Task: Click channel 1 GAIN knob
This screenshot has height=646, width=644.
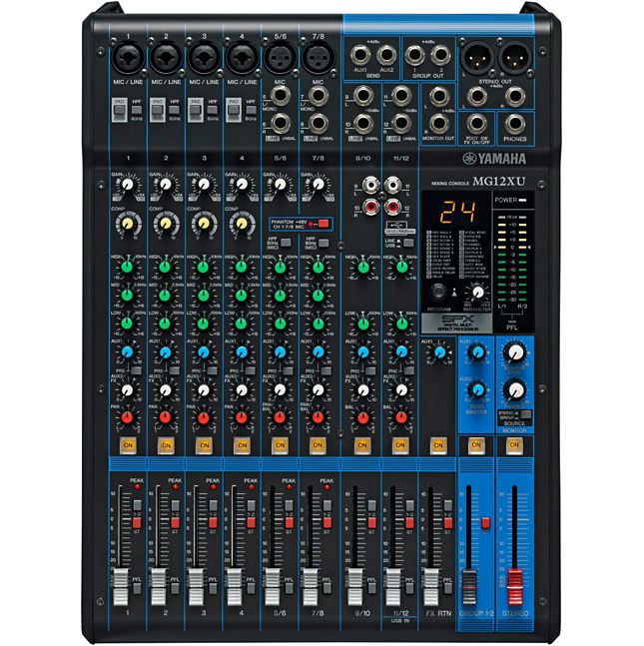Action: [x=128, y=184]
